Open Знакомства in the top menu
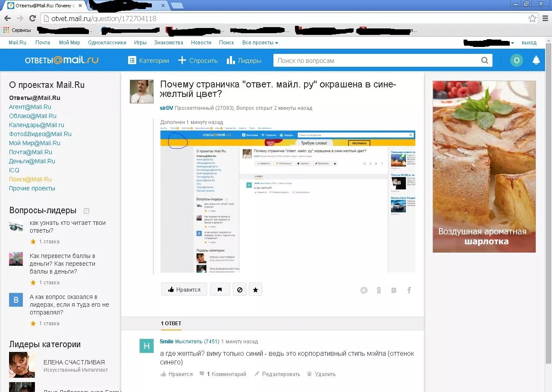Image resolution: width=552 pixels, height=392 pixels. 169,43
